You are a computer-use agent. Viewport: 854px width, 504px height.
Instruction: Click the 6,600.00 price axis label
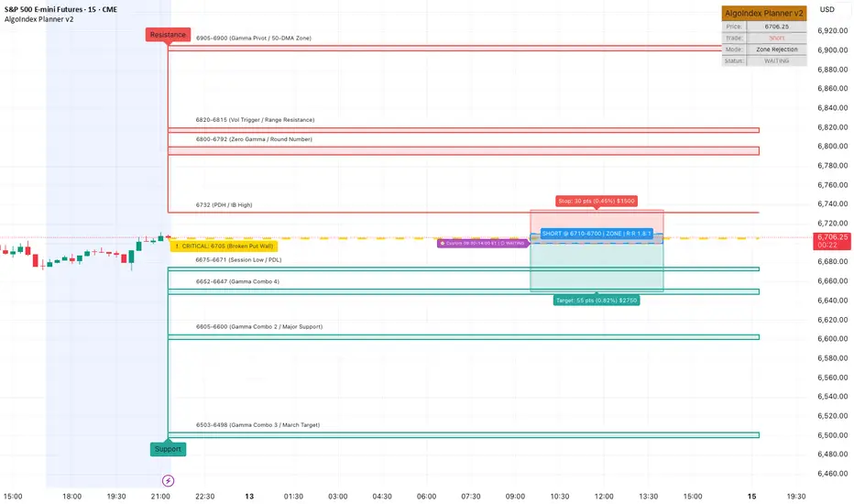click(x=832, y=338)
